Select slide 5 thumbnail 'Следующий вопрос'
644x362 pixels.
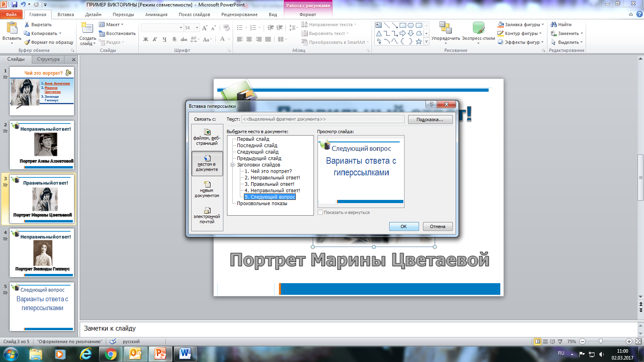pos(42,306)
